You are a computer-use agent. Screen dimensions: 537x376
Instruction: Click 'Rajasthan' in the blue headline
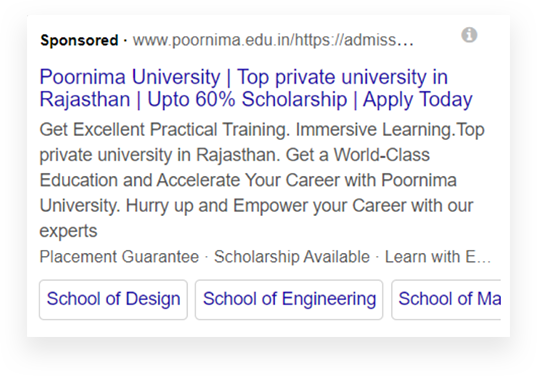(85, 100)
